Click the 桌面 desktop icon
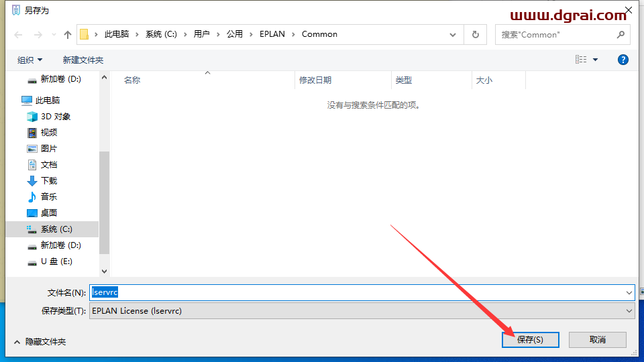Image resolution: width=644 pixels, height=362 pixels. pos(32,213)
